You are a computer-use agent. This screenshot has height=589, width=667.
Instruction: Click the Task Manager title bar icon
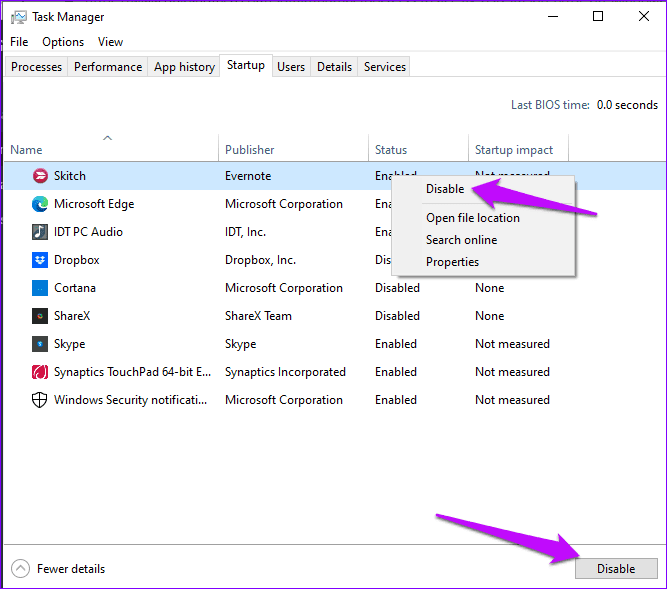19,17
